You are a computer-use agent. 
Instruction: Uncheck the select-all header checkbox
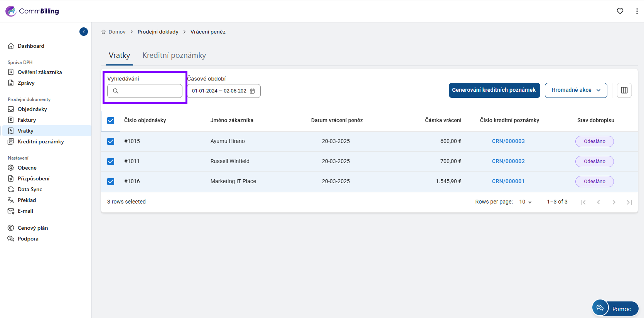[111, 121]
